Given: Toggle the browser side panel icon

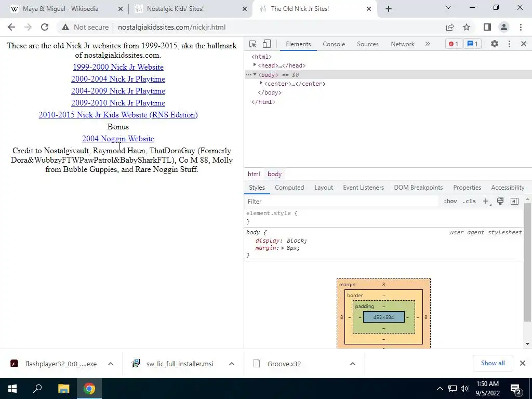Looking at the screenshot, I should point(487,27).
